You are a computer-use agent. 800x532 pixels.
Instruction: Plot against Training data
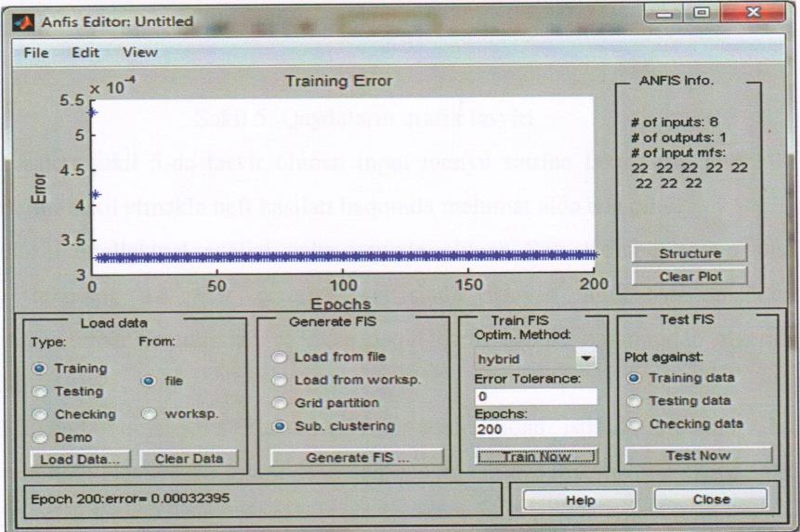pyautogui.click(x=634, y=378)
